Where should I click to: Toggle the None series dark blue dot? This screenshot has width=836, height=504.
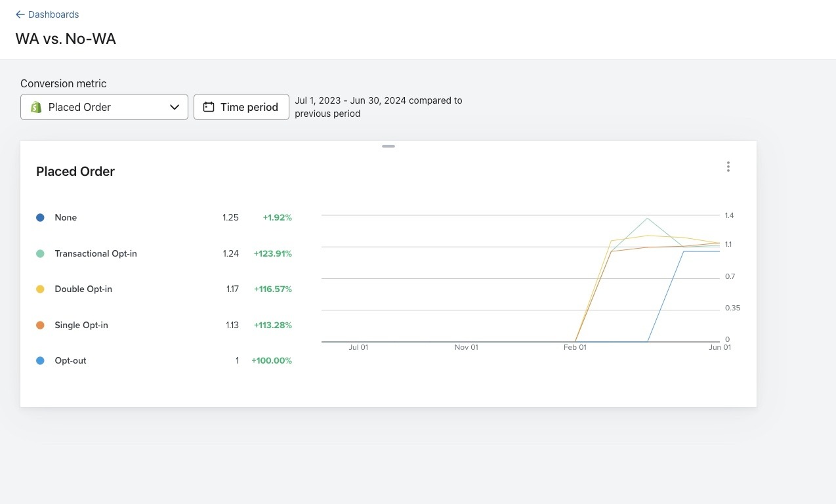click(x=40, y=217)
